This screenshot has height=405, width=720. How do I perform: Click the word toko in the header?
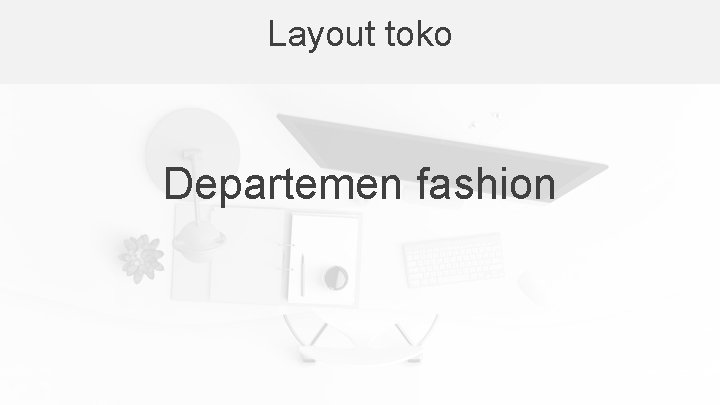click(x=418, y=34)
